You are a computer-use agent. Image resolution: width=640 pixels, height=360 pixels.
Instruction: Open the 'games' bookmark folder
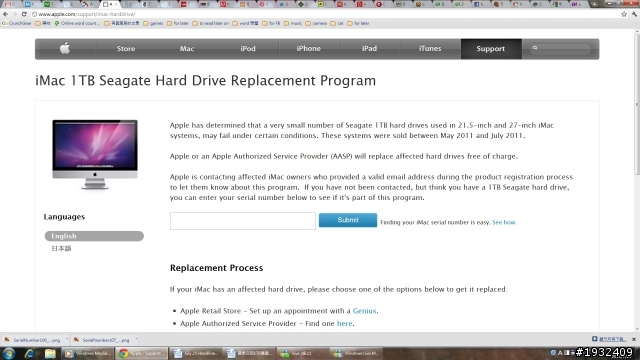point(153,23)
